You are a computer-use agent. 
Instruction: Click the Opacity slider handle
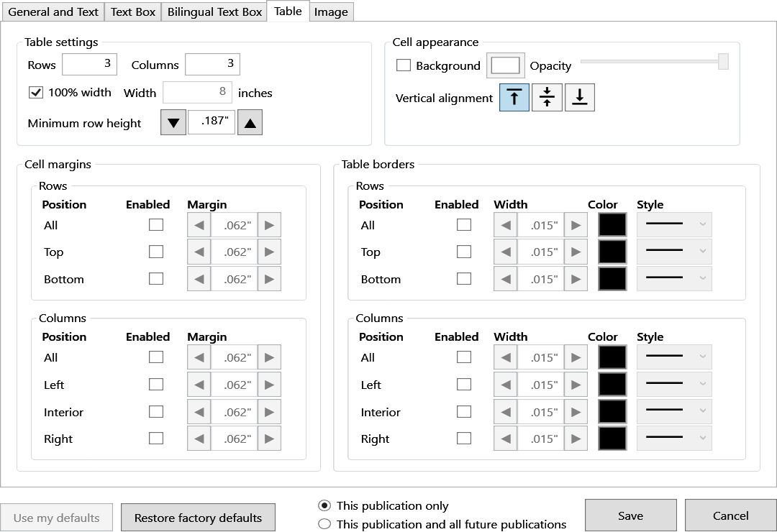tap(723, 62)
